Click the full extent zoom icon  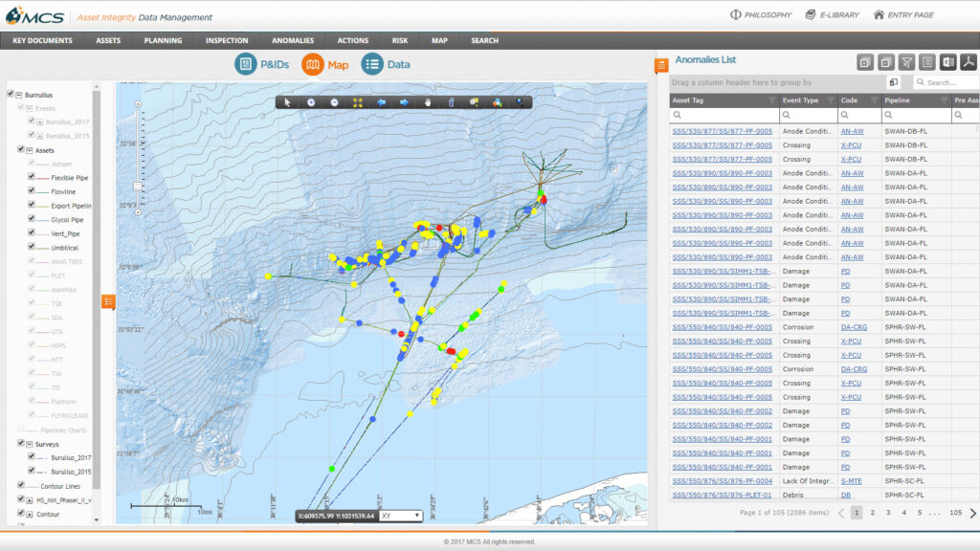[x=357, y=102]
